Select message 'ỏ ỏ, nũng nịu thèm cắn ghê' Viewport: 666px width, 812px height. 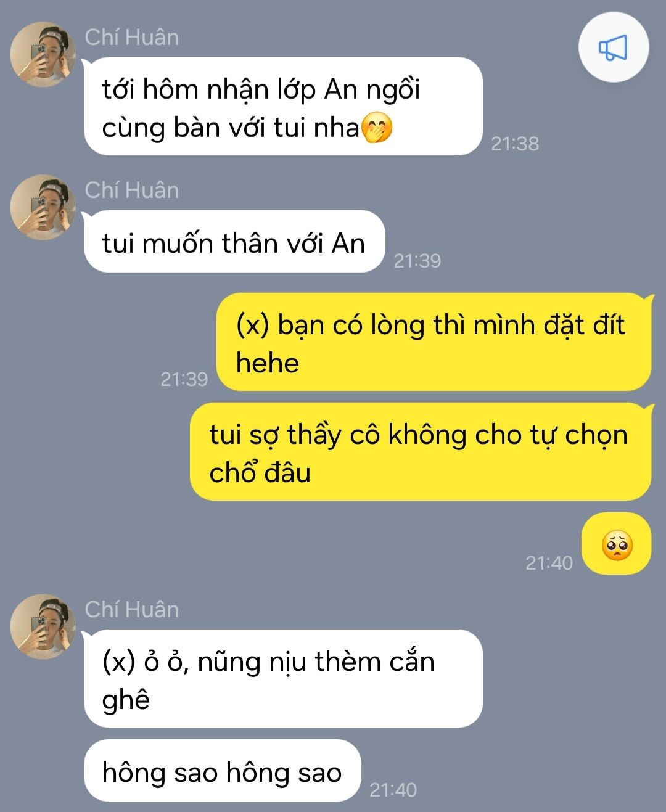coord(283,678)
